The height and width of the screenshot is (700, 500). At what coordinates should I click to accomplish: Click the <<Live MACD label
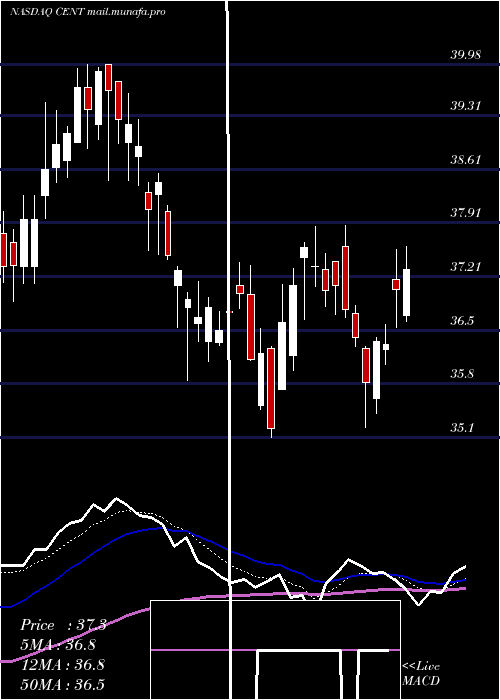point(421,673)
